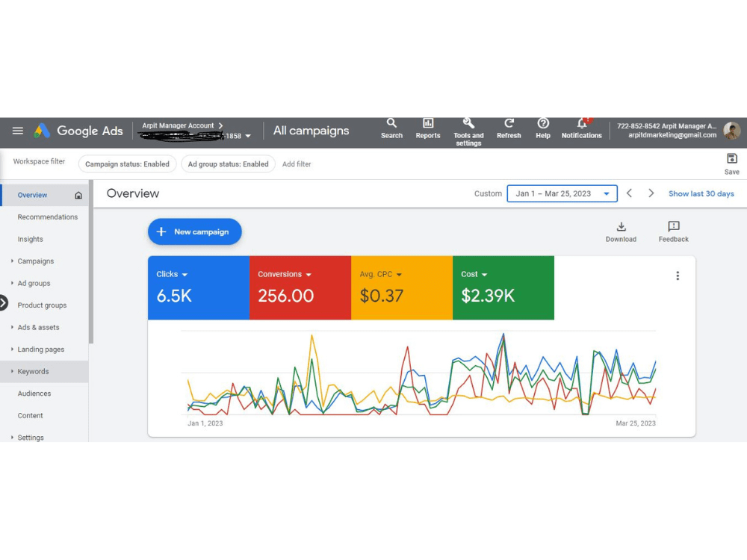Click the All campaigns heading

311,131
